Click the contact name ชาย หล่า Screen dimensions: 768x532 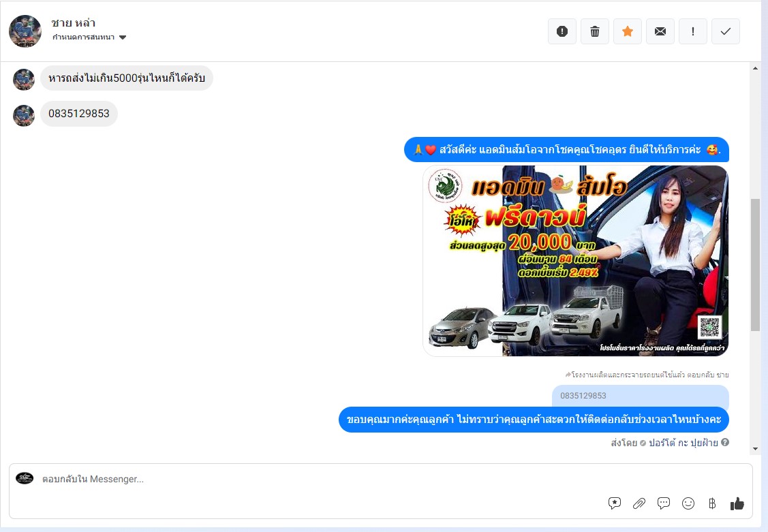(x=73, y=22)
